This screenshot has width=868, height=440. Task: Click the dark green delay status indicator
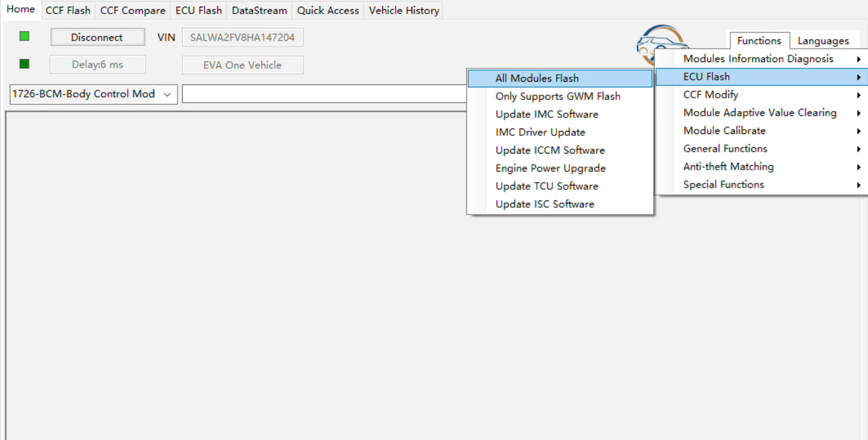pos(25,64)
